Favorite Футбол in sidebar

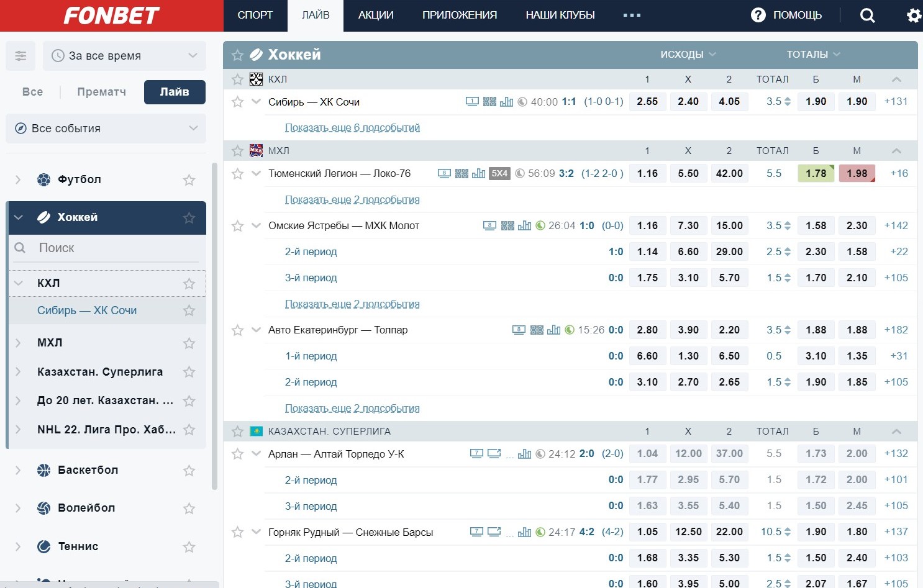tap(189, 180)
